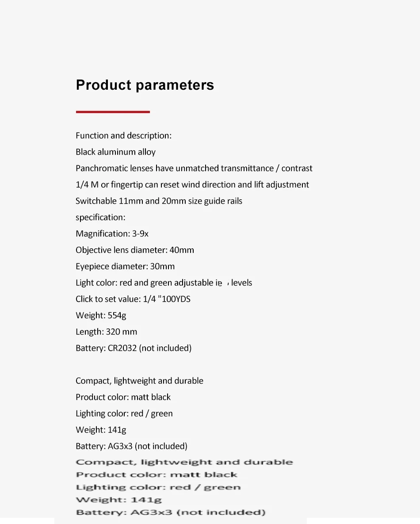The width and height of the screenshot is (420, 524).
Task: Click the 'Product parameters' heading
Action: point(145,85)
